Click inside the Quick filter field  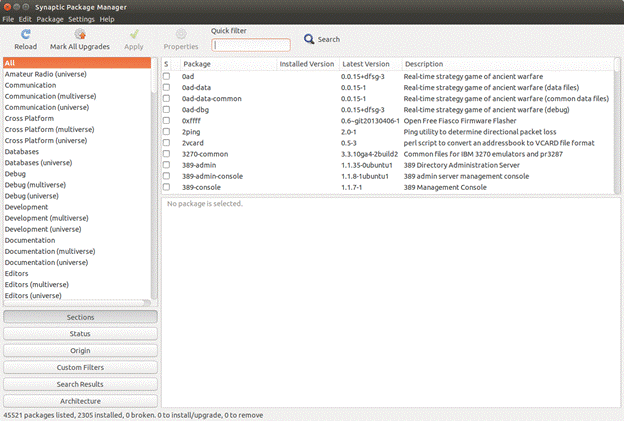[251, 45]
